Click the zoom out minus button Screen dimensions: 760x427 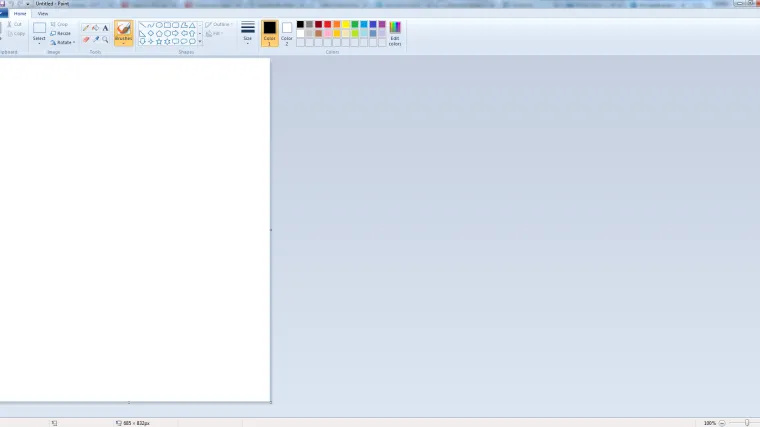click(722, 423)
